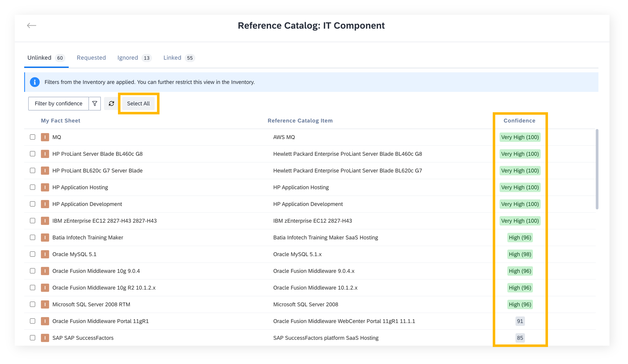Screen dimensions: 628x364
Task: Open the Filter by confidence dropdown
Action: click(x=59, y=104)
